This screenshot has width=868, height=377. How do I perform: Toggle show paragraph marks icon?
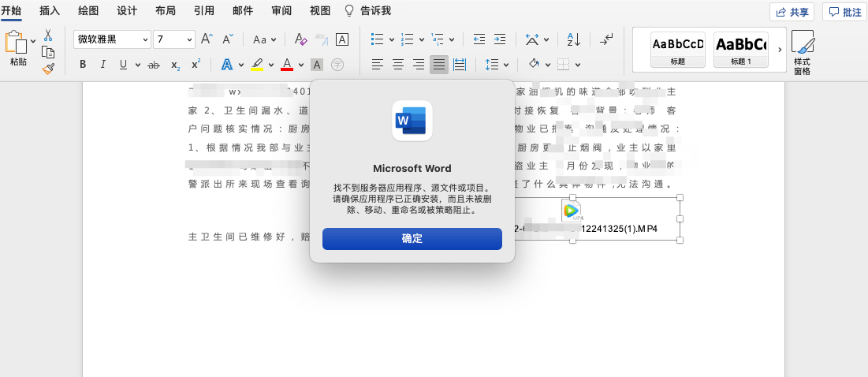[607, 39]
